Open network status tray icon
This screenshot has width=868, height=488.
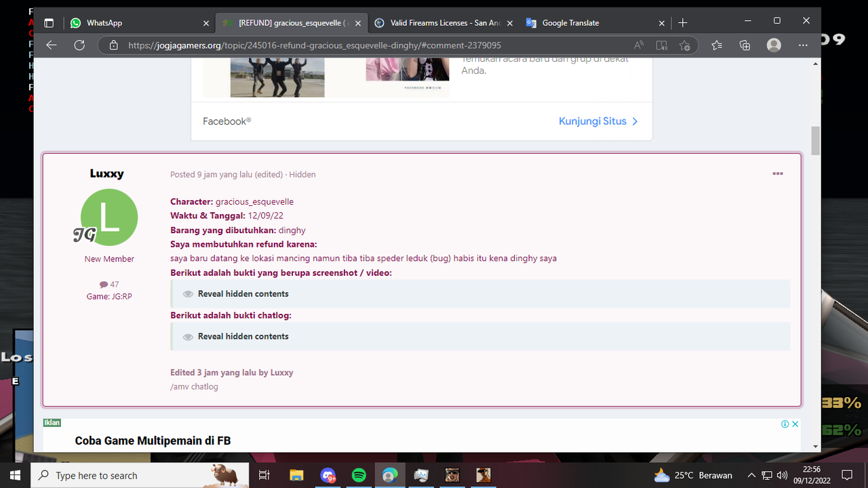[766, 475]
